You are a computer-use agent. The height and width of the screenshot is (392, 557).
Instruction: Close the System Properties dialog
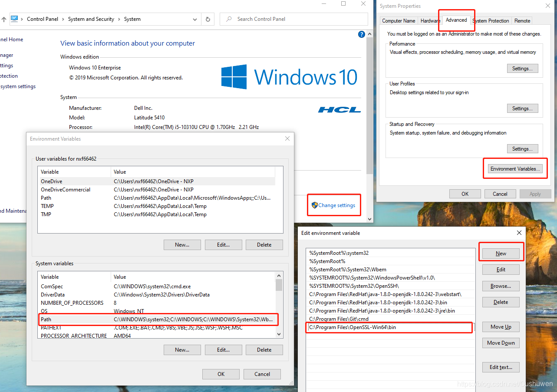(x=548, y=6)
